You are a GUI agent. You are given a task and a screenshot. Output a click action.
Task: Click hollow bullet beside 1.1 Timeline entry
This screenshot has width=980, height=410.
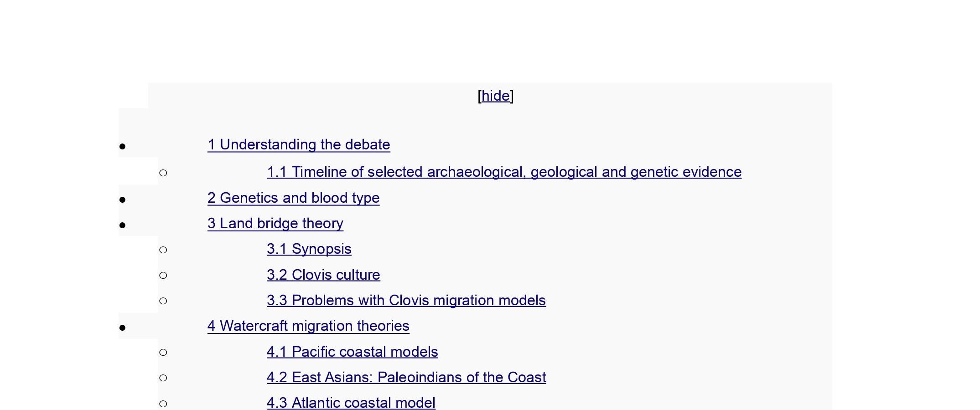point(163,173)
